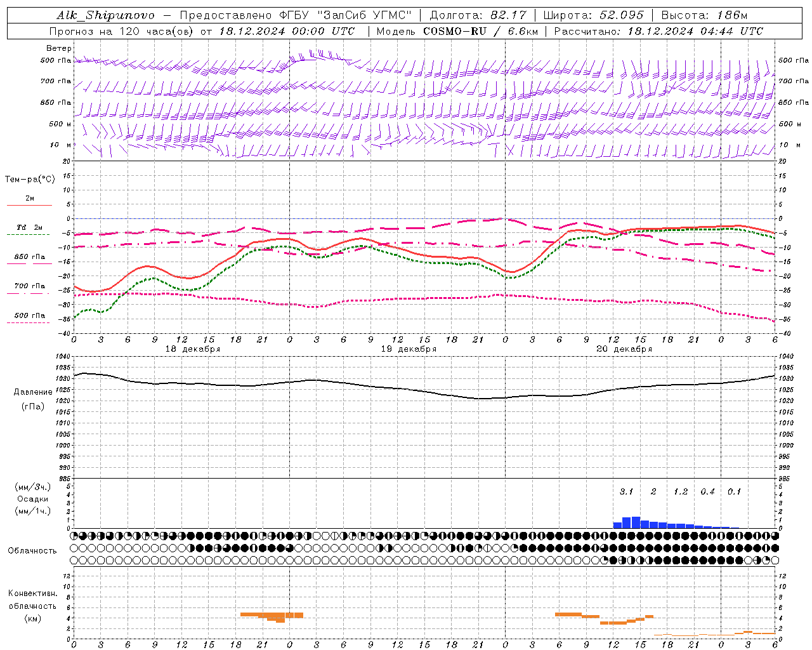Click the tallest blue precipitation bar
The height and width of the screenshot is (650, 812).
[x=636, y=522]
